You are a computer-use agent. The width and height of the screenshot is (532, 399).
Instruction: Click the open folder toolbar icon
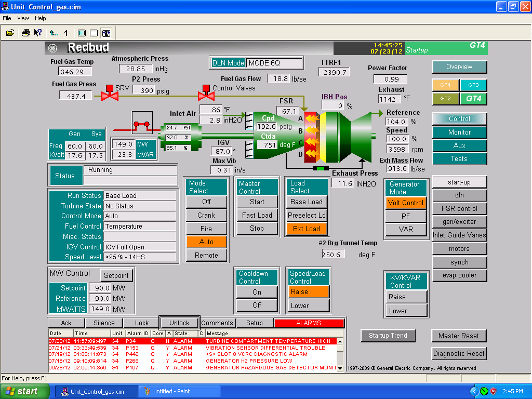point(10,33)
